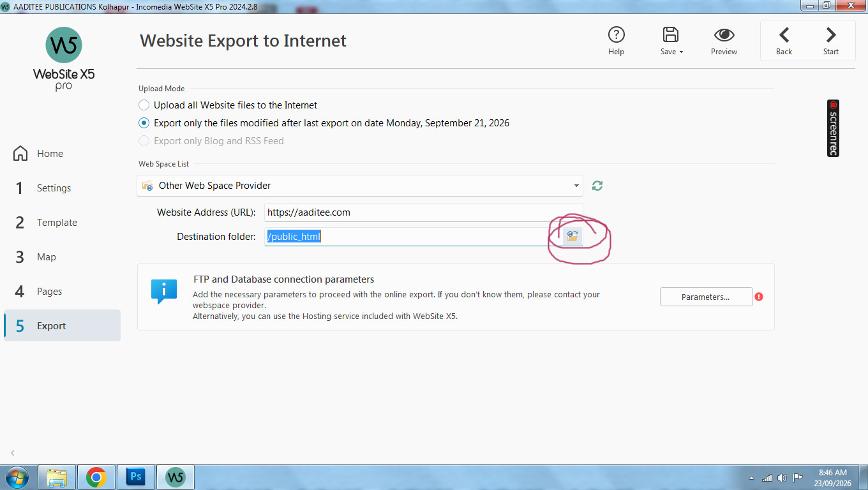Click the screenrec recorder widget
This screenshot has height=490, width=868.
click(833, 128)
